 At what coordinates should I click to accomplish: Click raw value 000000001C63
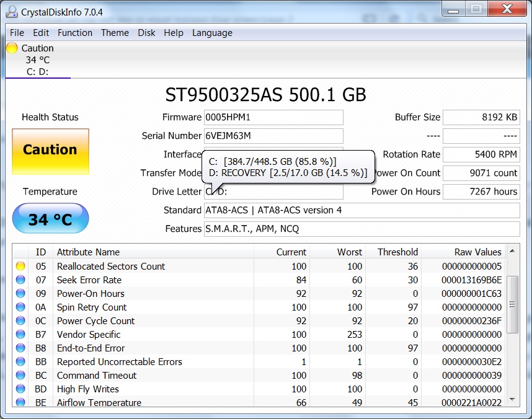(x=472, y=293)
